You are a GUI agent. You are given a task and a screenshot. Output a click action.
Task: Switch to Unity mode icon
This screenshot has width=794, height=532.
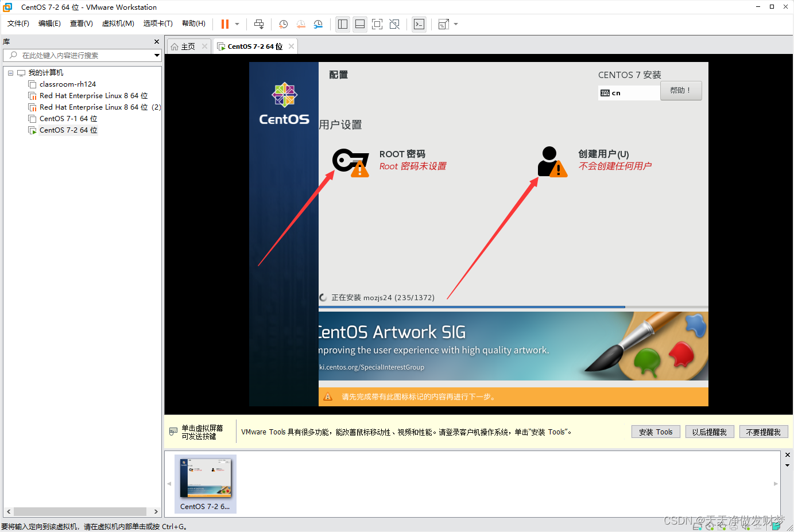[394, 24]
